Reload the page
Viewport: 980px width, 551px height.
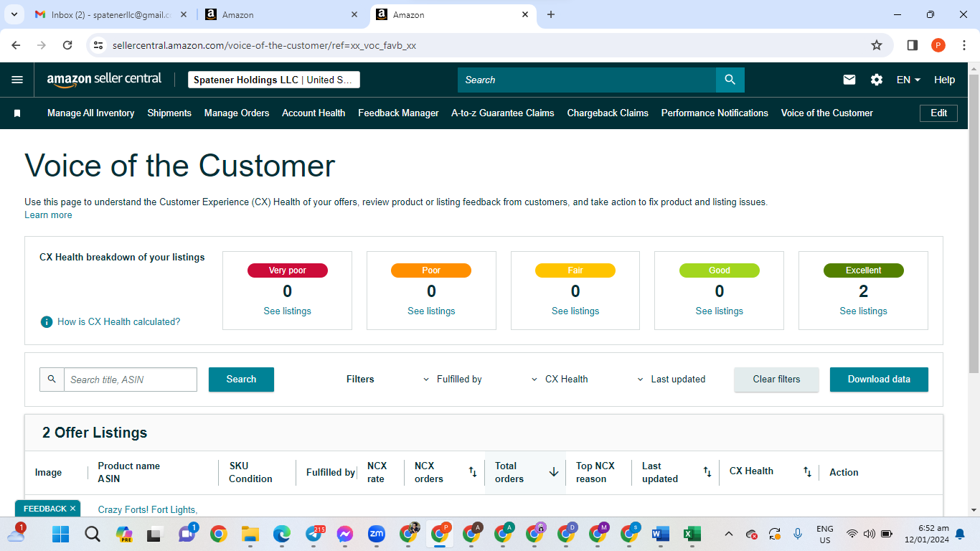pyautogui.click(x=67, y=45)
